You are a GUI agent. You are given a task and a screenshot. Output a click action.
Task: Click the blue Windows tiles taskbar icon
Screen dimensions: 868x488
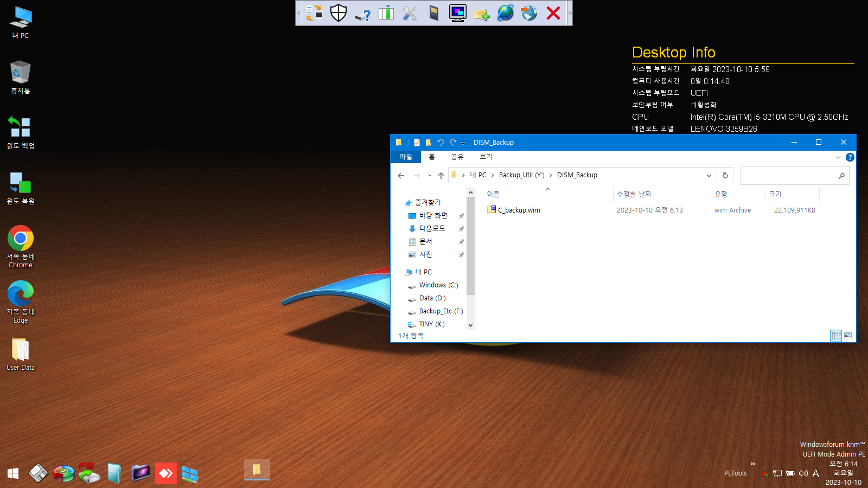pyautogui.click(x=190, y=474)
